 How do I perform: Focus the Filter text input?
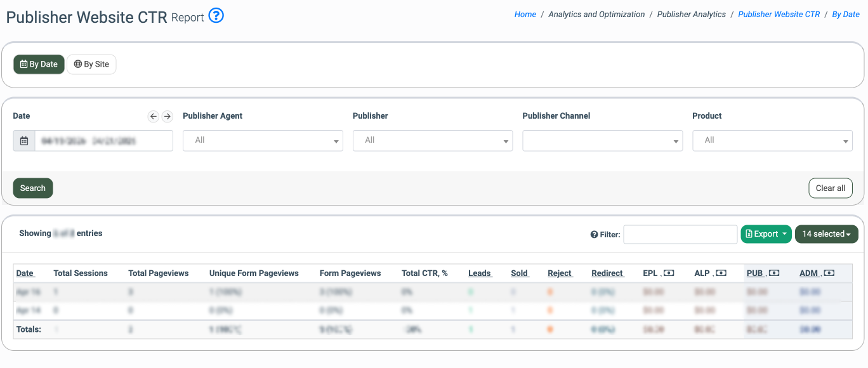tap(680, 235)
